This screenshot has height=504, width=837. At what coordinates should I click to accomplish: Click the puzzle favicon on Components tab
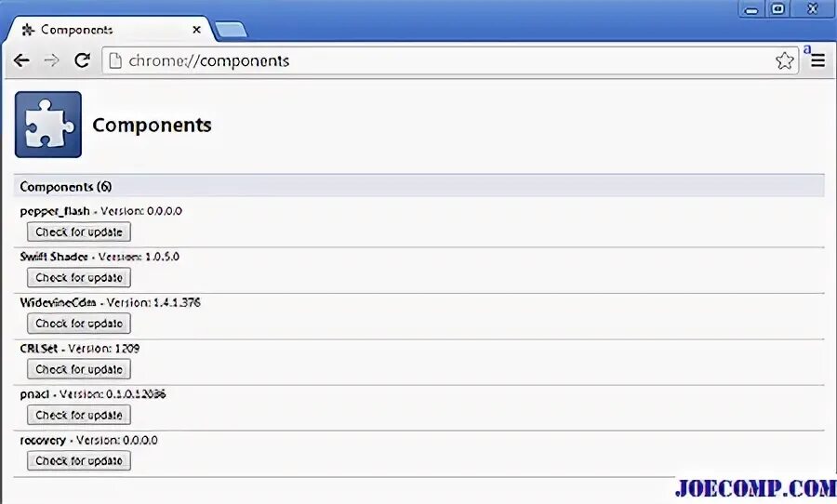pos(28,30)
